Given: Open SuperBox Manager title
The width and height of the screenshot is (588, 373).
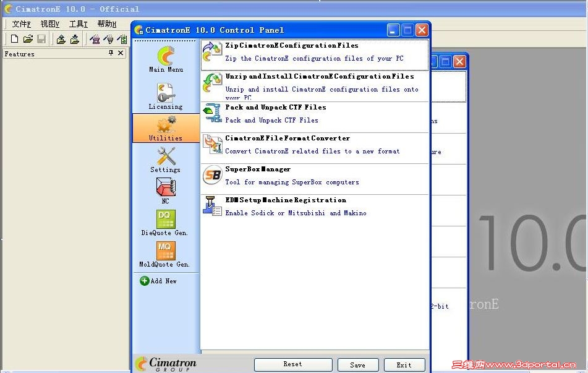Looking at the screenshot, I should point(258,169).
